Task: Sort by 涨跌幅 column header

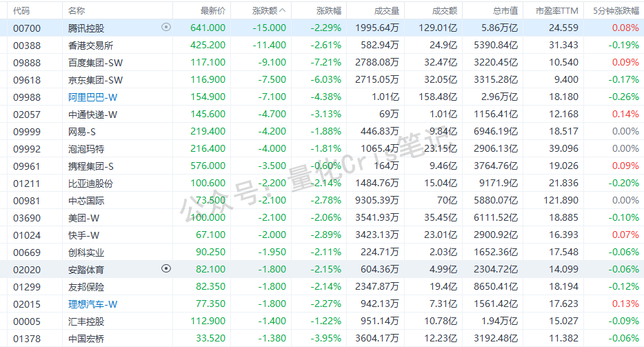Action: click(329, 10)
